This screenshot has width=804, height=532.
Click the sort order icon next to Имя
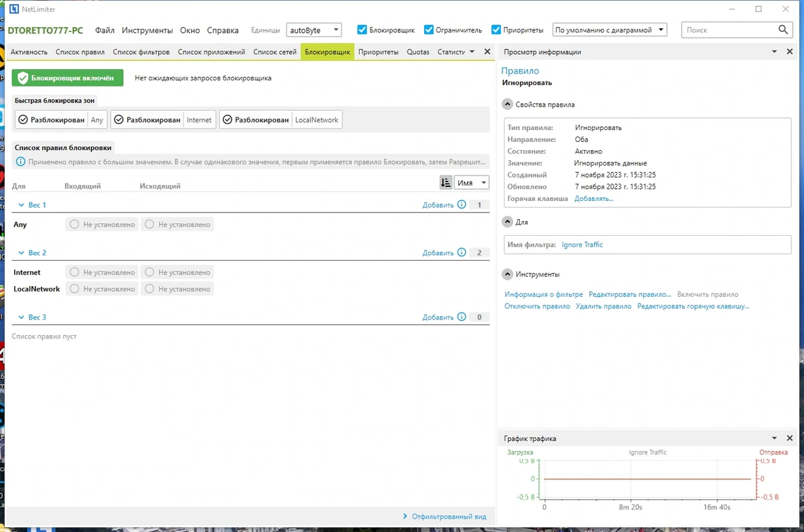point(446,183)
